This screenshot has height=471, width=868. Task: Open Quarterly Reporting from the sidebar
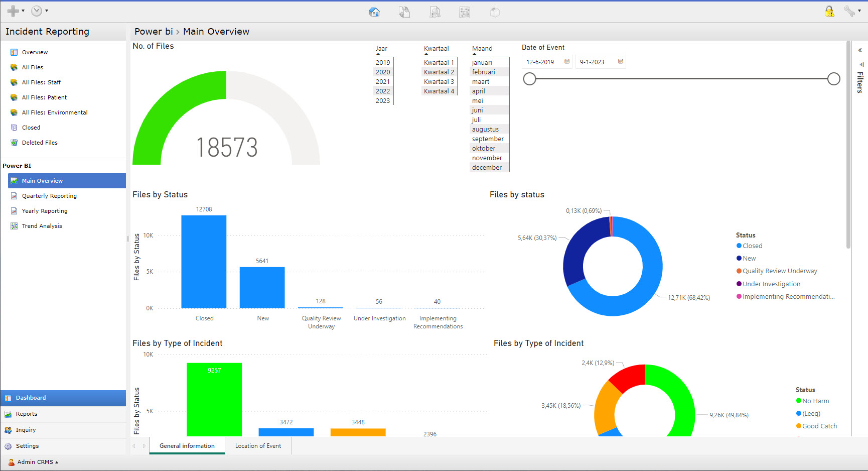click(49, 195)
